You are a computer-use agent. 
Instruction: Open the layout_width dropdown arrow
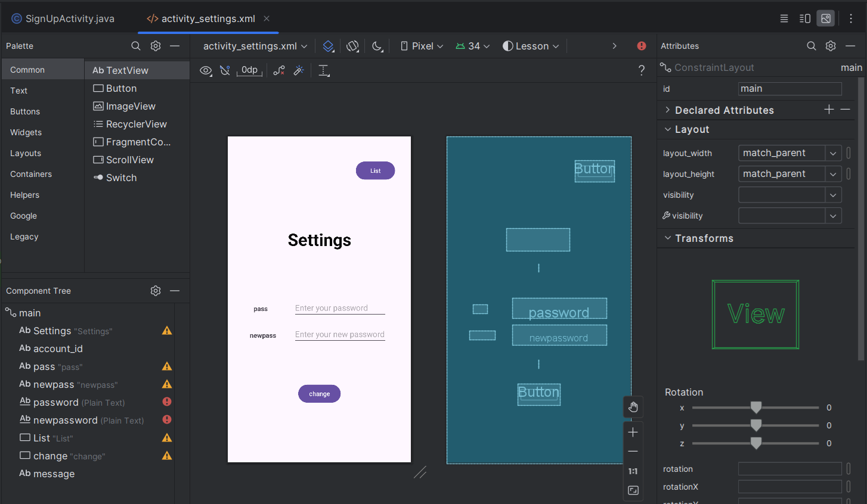pos(833,153)
